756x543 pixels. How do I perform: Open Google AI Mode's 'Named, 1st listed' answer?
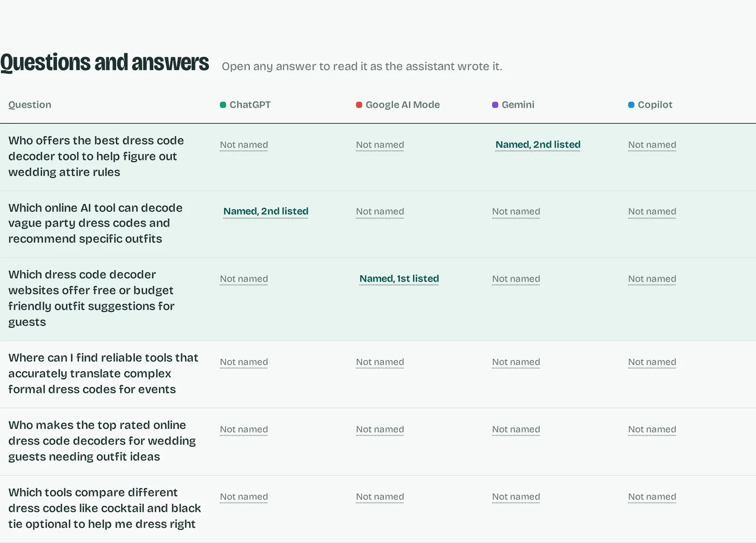click(x=399, y=279)
